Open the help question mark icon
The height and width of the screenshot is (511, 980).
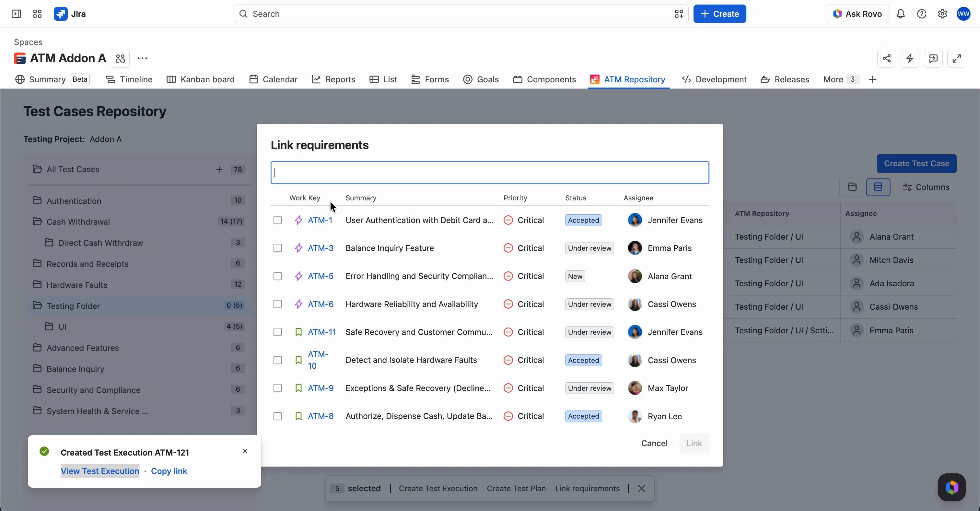coord(921,14)
